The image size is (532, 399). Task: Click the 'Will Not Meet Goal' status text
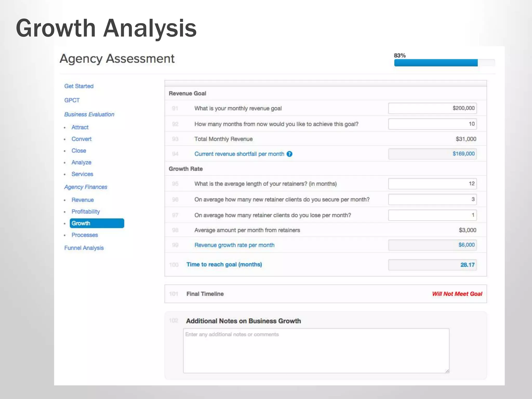point(457,294)
